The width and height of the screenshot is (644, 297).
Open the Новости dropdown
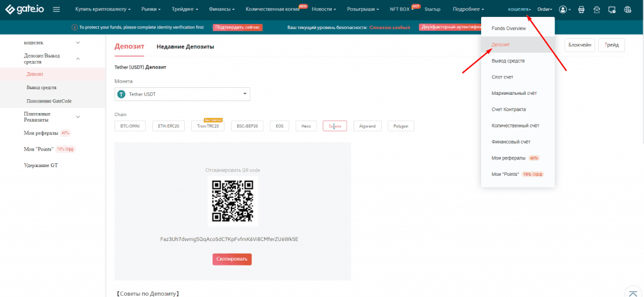click(324, 9)
